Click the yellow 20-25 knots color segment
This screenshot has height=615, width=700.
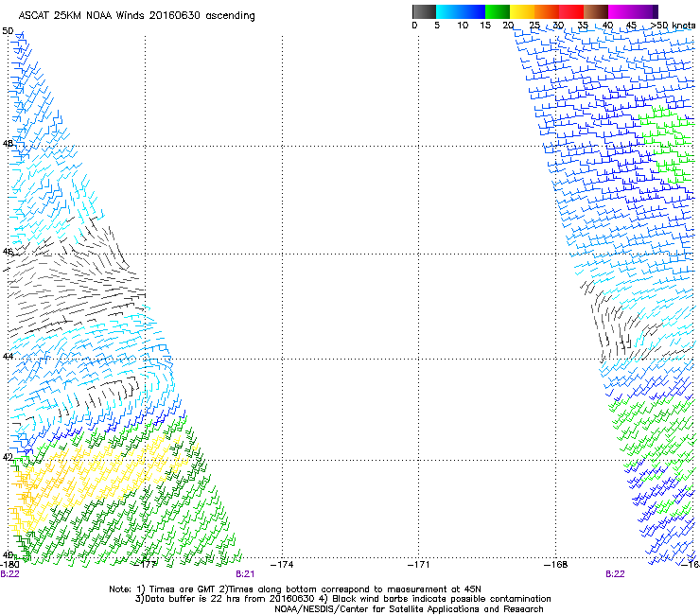[x=522, y=11]
